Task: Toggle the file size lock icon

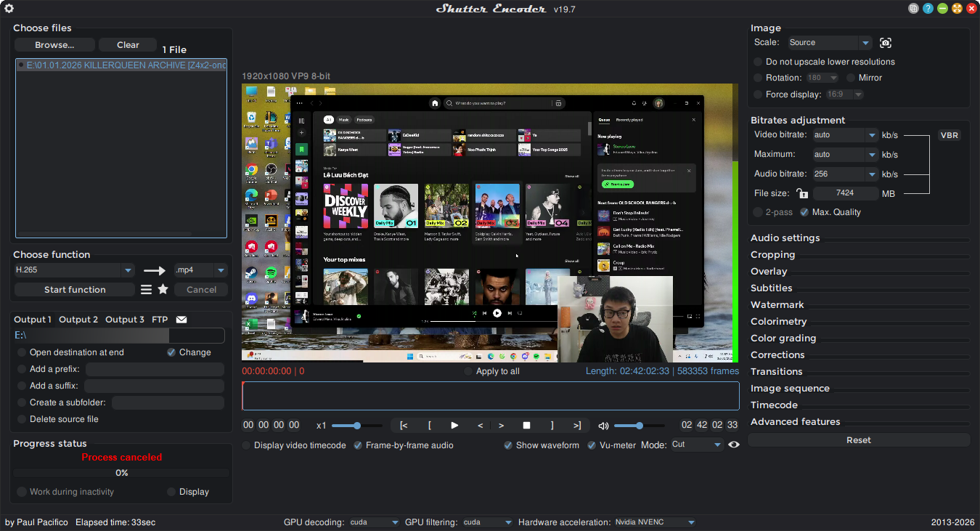Action: point(801,193)
